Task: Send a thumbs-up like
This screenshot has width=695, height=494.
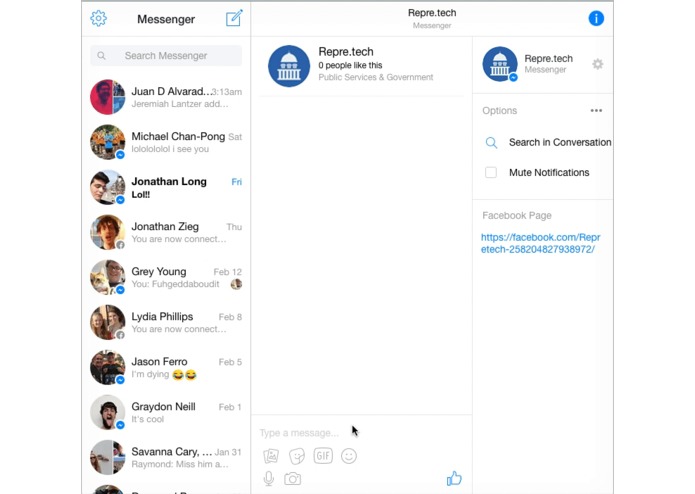Action: (454, 478)
